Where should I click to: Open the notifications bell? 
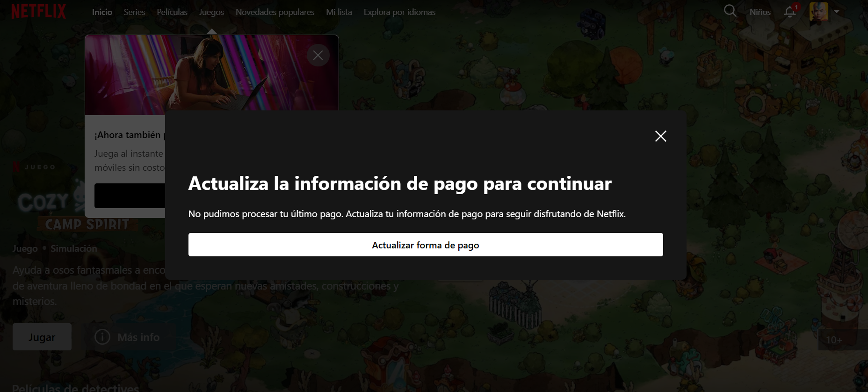coord(790,12)
